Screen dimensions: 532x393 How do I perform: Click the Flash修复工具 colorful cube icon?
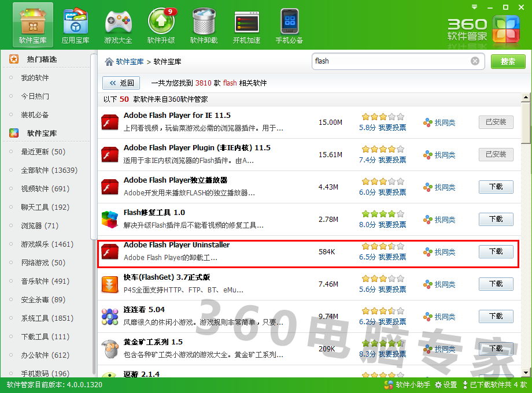tap(110, 220)
